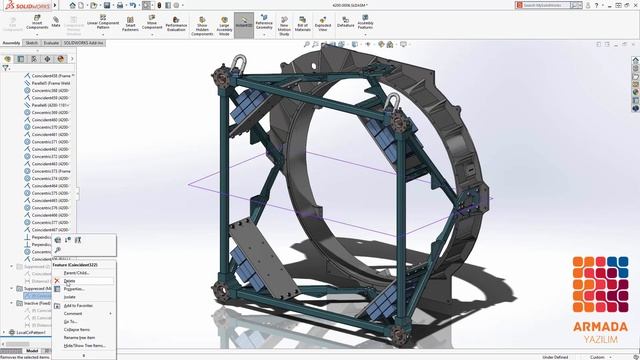640x360 pixels.
Task: Click the Select cursor tool
Action: [x=146, y=5]
